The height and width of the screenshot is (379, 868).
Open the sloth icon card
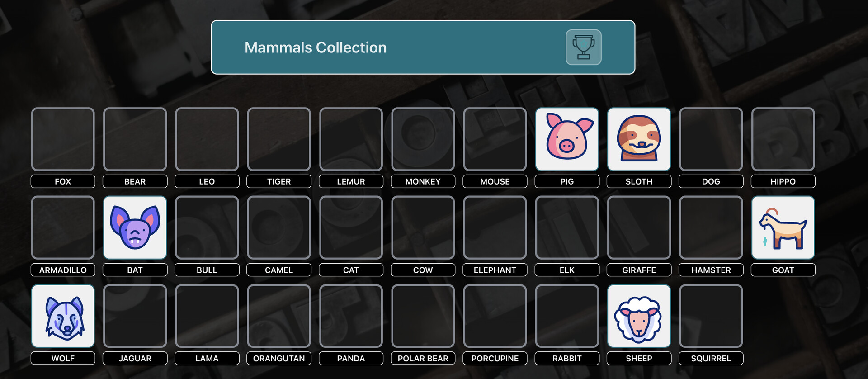(639, 139)
